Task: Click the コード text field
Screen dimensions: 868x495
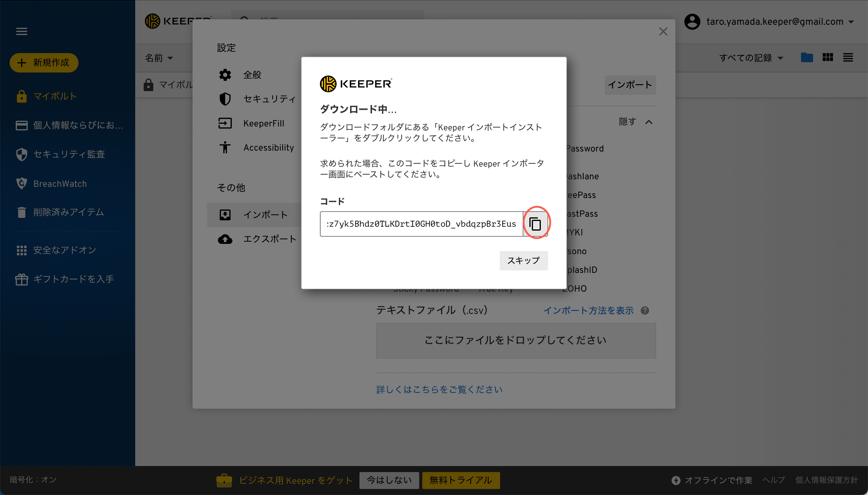Action: point(421,224)
